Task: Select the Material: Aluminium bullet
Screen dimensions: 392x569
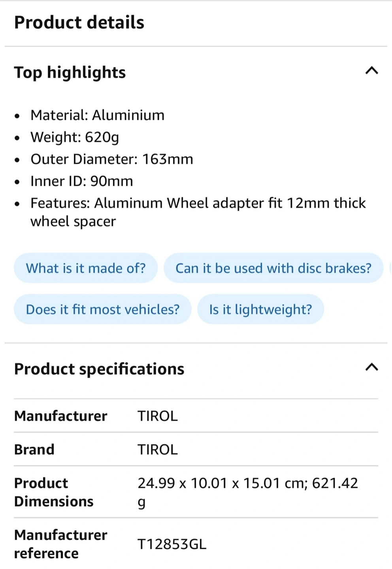Action: tap(97, 115)
